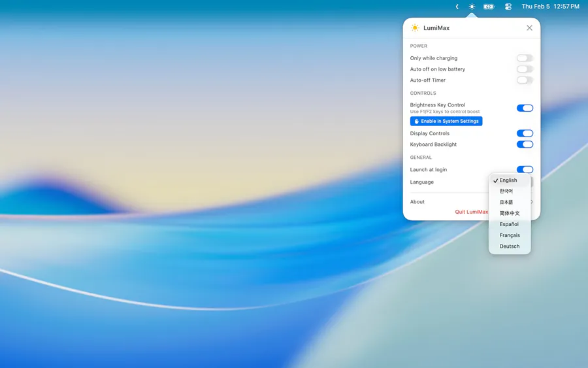Viewport: 588px width, 368px height.
Task: Disable Brightness Key Control toggle
Action: click(525, 108)
